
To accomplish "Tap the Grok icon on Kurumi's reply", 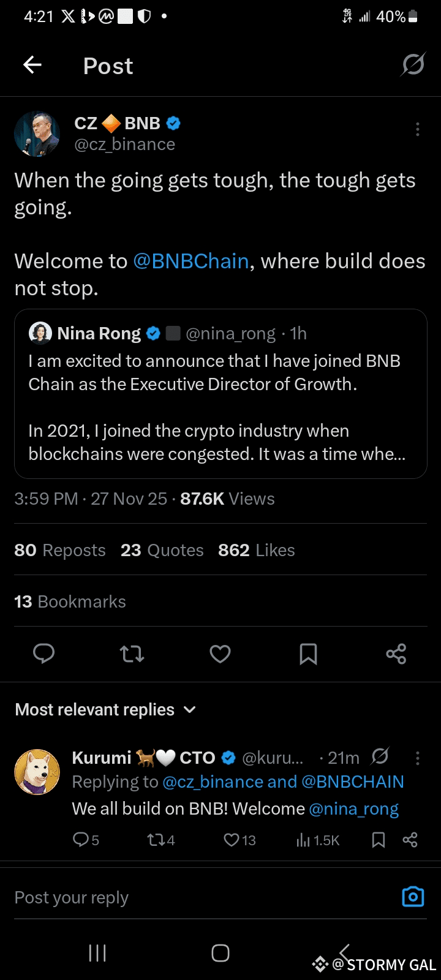I will click(380, 757).
